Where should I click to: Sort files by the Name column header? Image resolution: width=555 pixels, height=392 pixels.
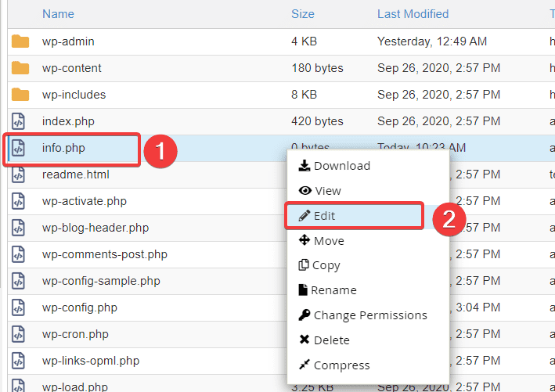[x=58, y=14]
